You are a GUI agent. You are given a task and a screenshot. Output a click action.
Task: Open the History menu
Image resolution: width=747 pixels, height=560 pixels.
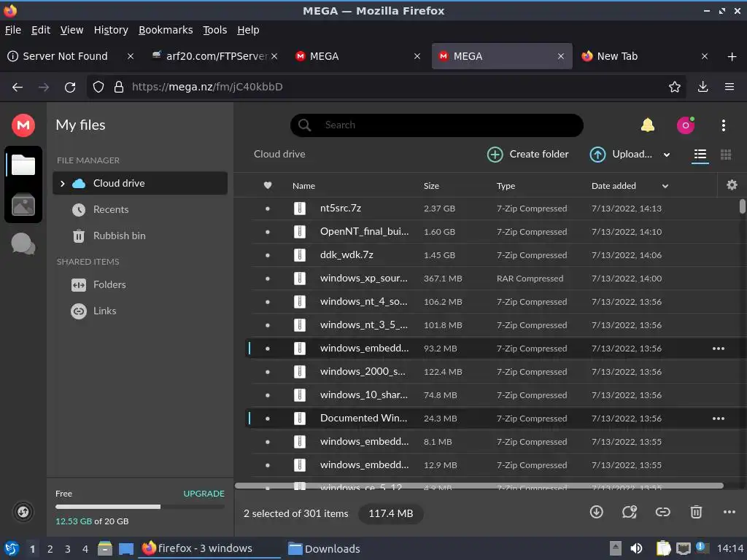pyautogui.click(x=111, y=30)
